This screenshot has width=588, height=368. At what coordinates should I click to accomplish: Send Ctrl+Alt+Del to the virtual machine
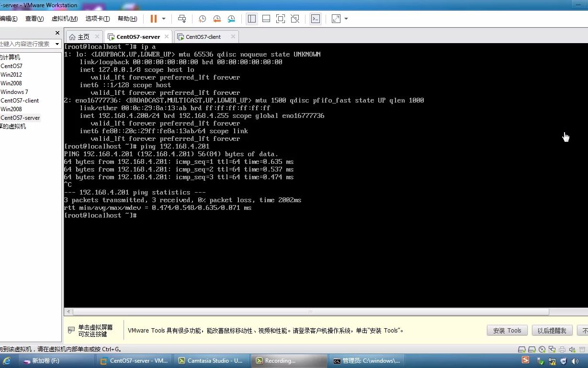pyautogui.click(x=182, y=18)
